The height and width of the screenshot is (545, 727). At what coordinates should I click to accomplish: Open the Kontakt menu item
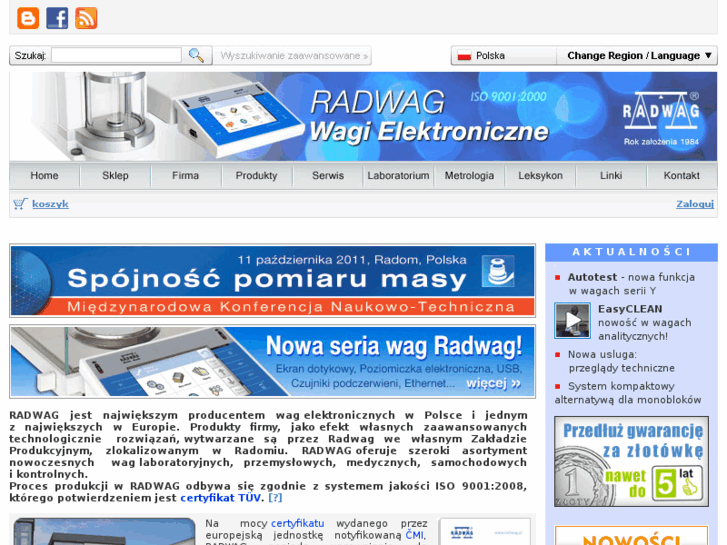[682, 175]
